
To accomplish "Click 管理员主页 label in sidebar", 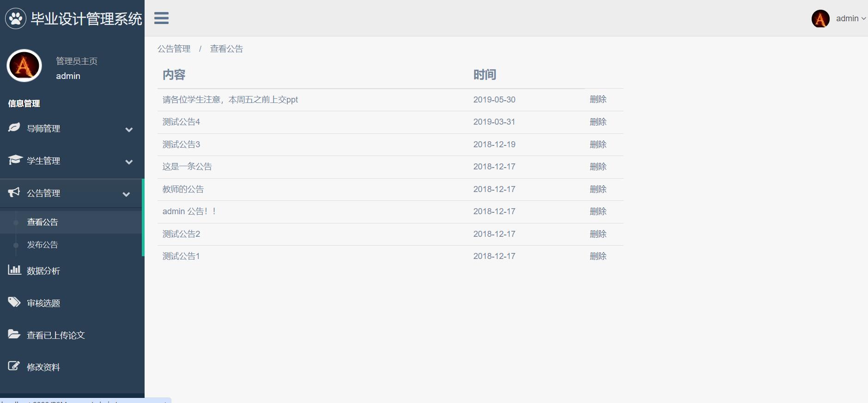I will pyautogui.click(x=77, y=61).
